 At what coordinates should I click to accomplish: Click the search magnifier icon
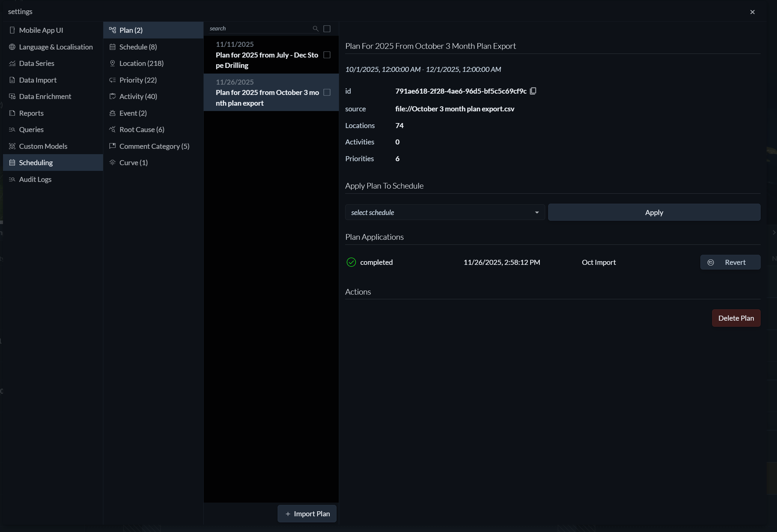pyautogui.click(x=315, y=29)
